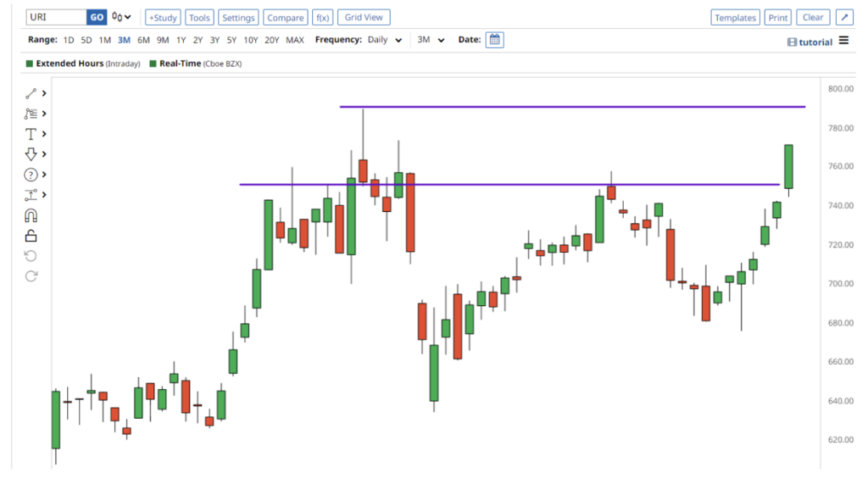Click the undo arrow icon
Image resolution: width=868 pixels, height=479 pixels.
[x=31, y=256]
